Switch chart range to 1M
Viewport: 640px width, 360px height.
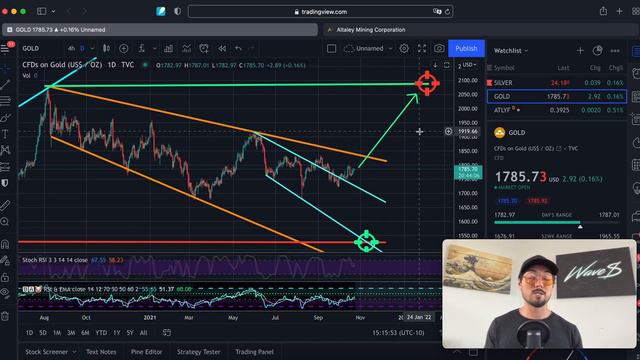[x=57, y=333]
